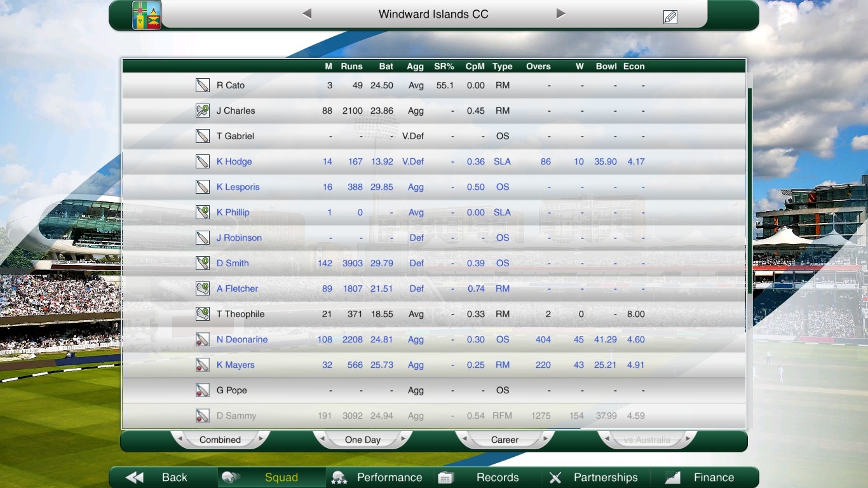868x488 pixels.
Task: Click the Windward Islands team flag icon
Action: pos(147,15)
